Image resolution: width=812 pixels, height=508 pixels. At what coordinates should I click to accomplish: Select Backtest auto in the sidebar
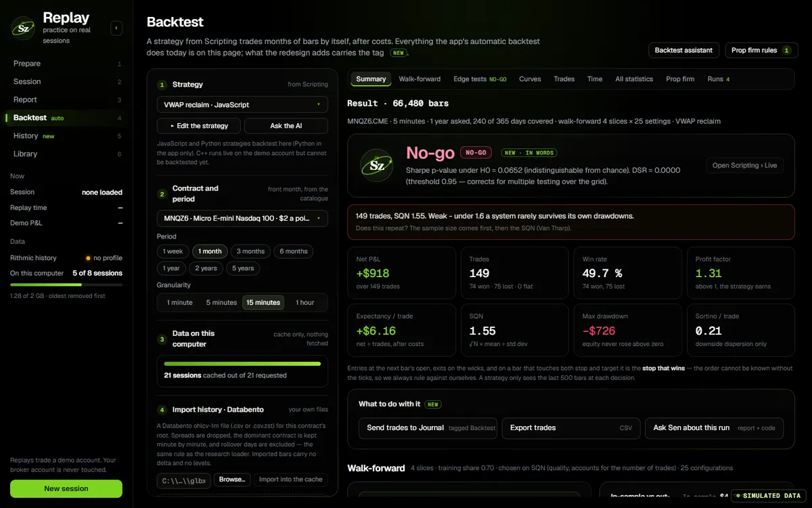[66, 118]
